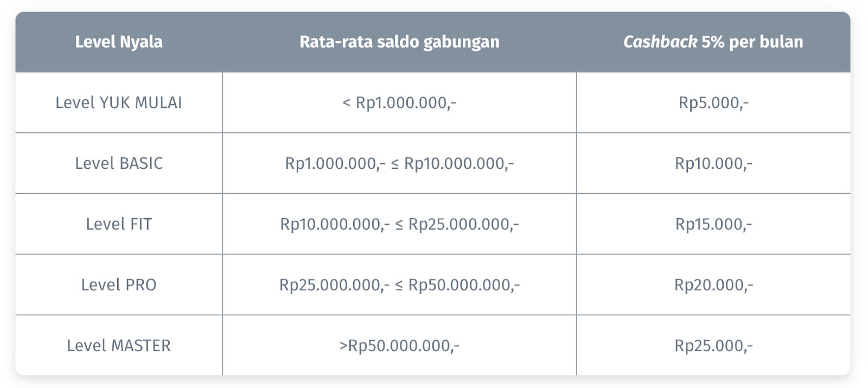Click the Rp10.000.000,- ≤ Rp25.000.000,- cell
Viewport: 868px width, 388px height.
coord(399,224)
